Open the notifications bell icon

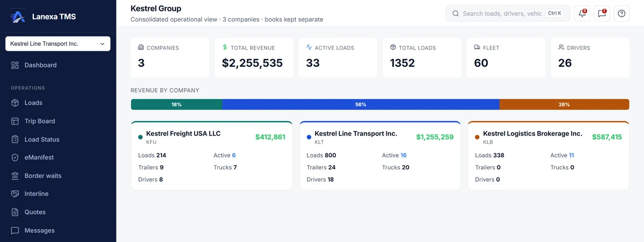[x=582, y=13]
